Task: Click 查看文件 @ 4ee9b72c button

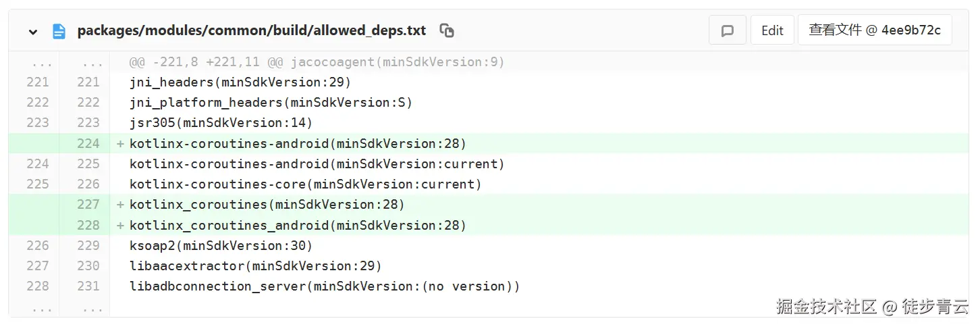Action: tap(874, 30)
